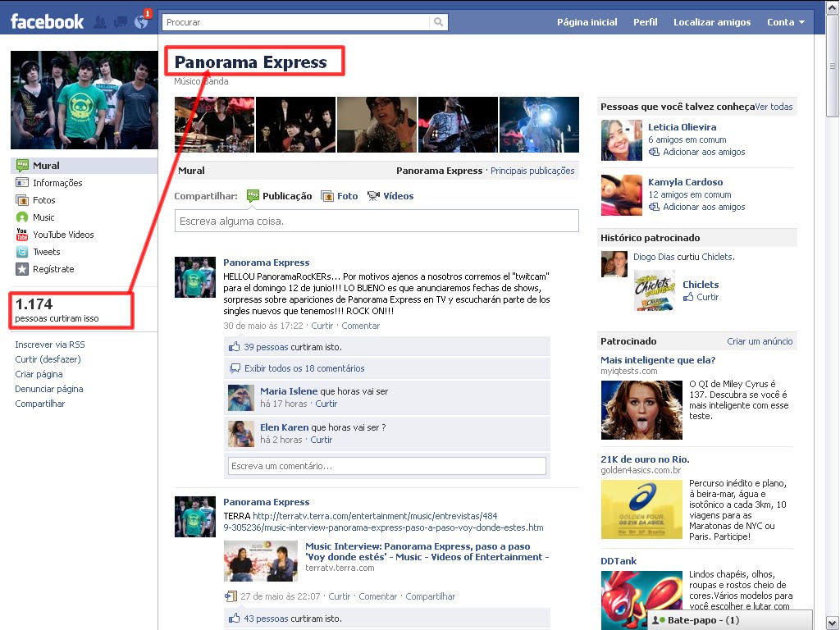Click Miley Cyrus ad image
Image resolution: width=840 pixels, height=630 pixels.
click(641, 409)
